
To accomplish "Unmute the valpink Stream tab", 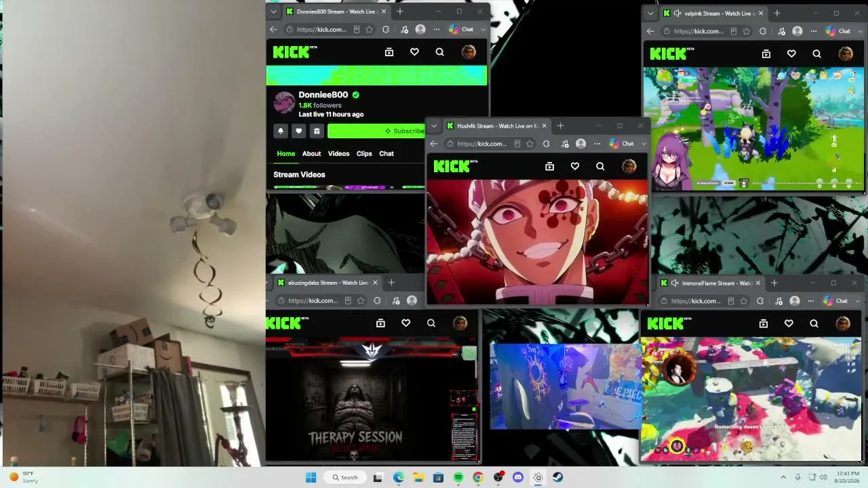I will (677, 14).
